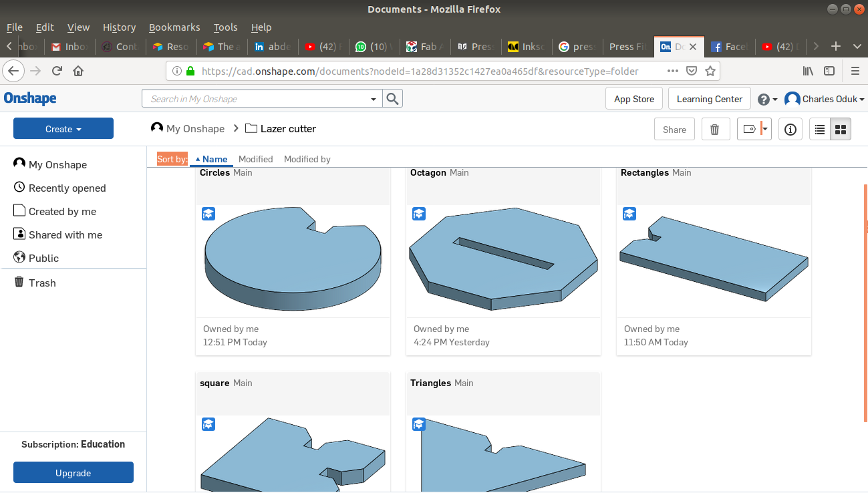Bookmark this page with star icon
The height and width of the screenshot is (495, 868).
(x=710, y=71)
